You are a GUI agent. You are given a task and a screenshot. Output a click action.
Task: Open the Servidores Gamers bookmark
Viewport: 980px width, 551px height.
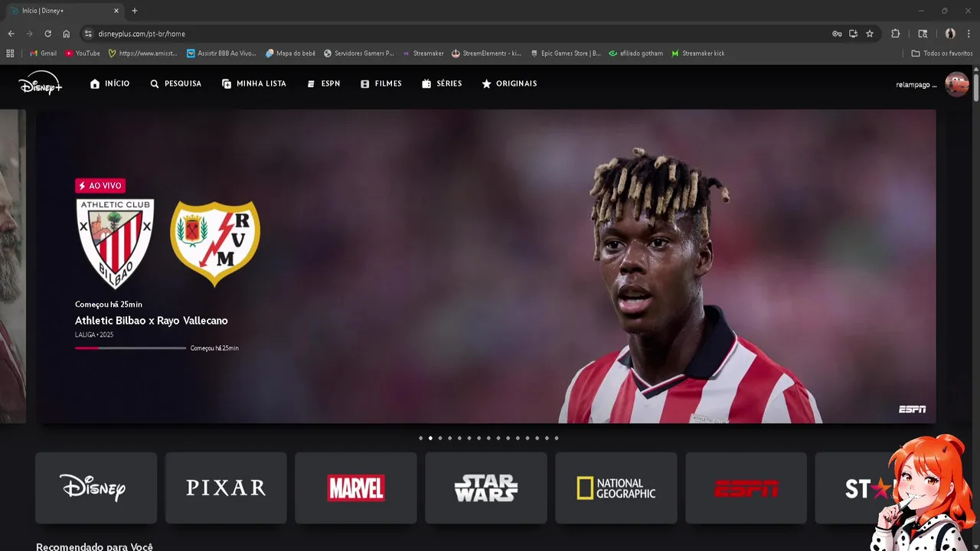coord(359,54)
